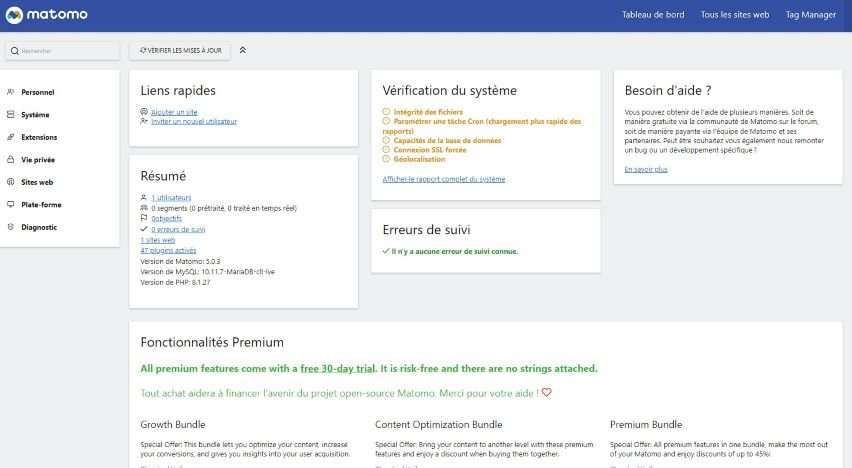Image resolution: width=852 pixels, height=468 pixels.
Task: Open Inviter un nouvel utilisateur link
Action: [194, 121]
